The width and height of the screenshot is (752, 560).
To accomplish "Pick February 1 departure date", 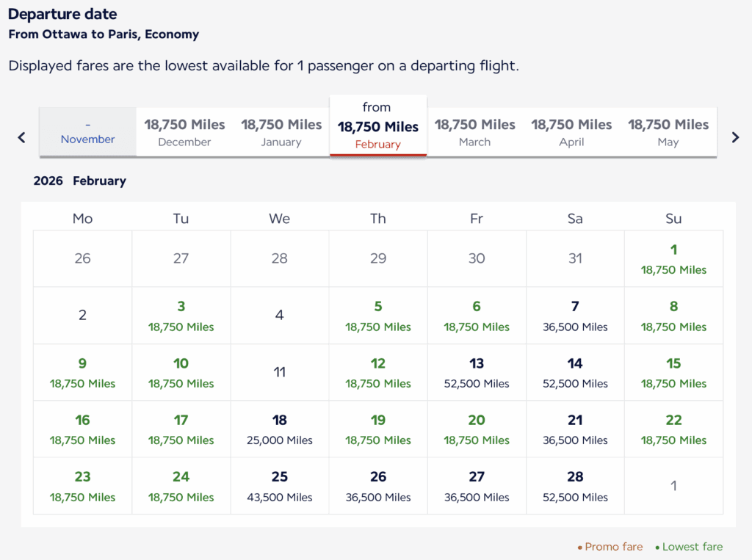I will [x=673, y=258].
